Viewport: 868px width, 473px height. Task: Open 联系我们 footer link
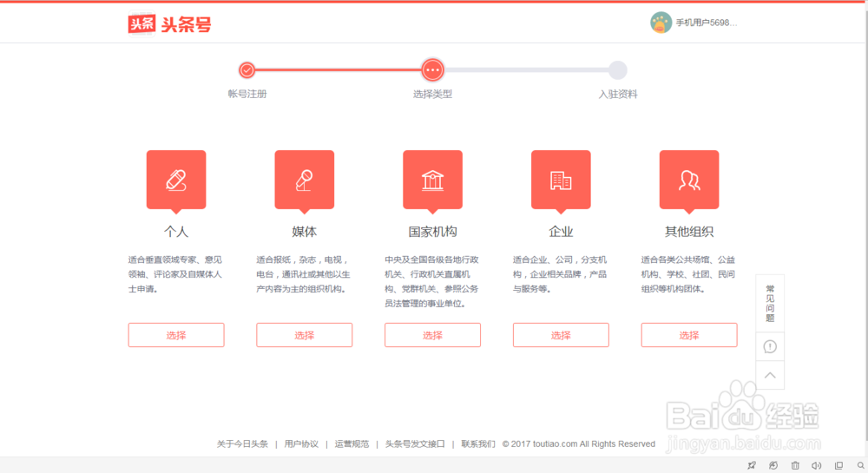click(x=478, y=443)
